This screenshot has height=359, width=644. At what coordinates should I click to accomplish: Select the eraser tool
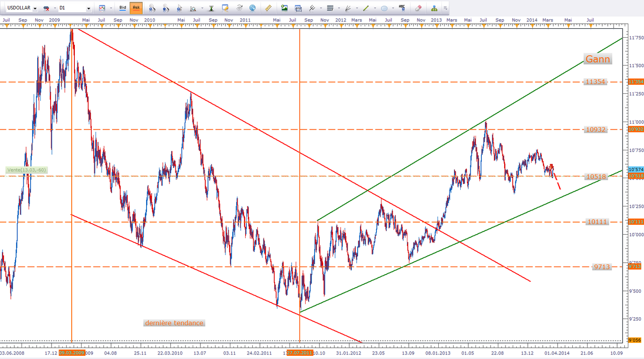point(418,8)
